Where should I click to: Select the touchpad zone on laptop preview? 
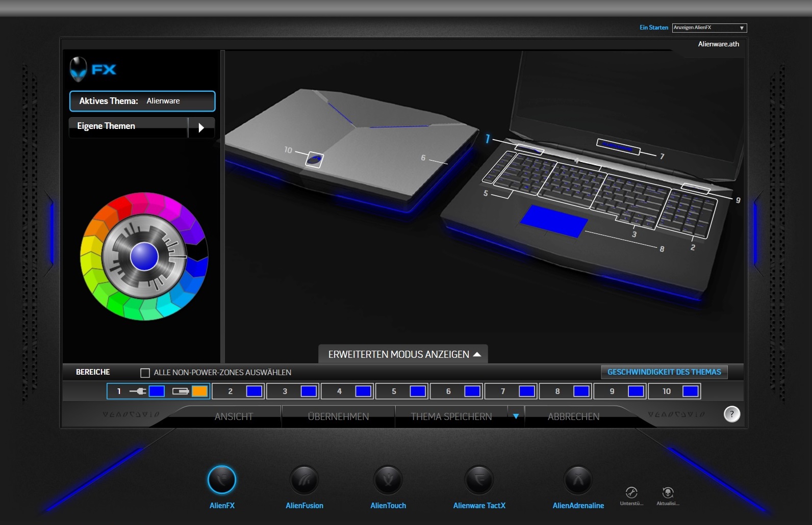[x=554, y=221]
